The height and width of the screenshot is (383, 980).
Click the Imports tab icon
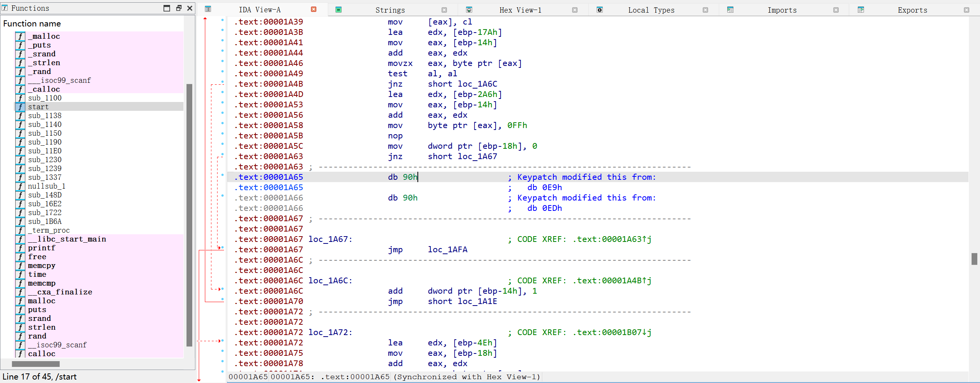point(730,10)
